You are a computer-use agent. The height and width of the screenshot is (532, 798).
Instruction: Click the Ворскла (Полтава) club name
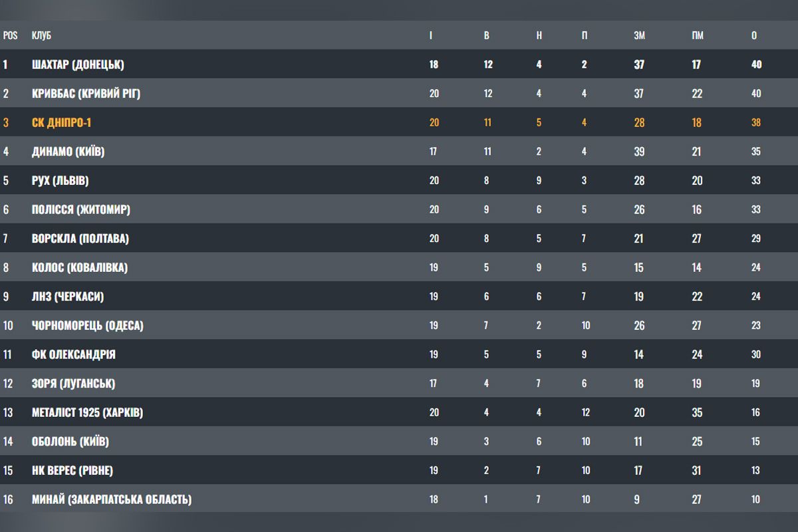tap(80, 239)
